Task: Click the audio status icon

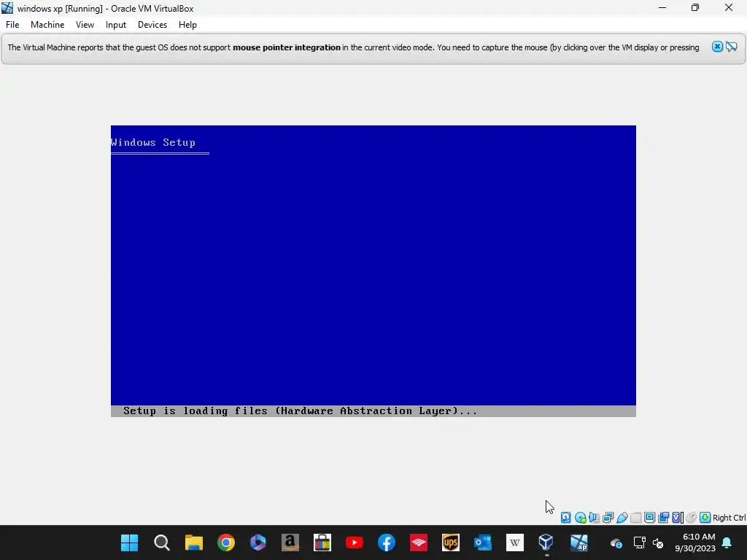Action: tap(594, 517)
